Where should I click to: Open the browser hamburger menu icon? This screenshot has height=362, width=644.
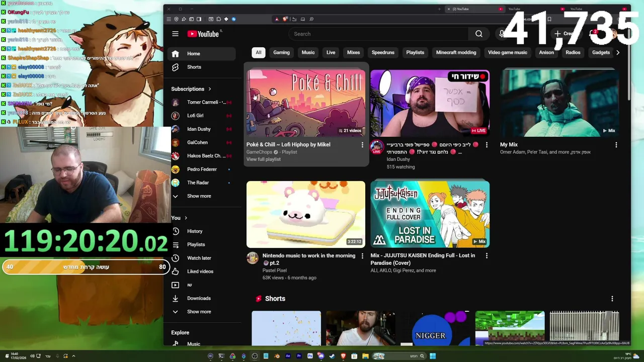tap(169, 19)
